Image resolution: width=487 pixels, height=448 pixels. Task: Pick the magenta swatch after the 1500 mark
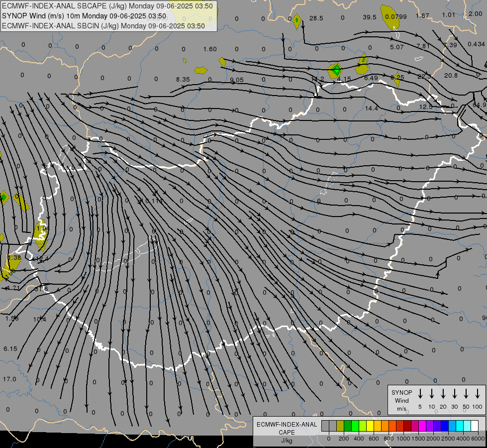click(x=422, y=426)
